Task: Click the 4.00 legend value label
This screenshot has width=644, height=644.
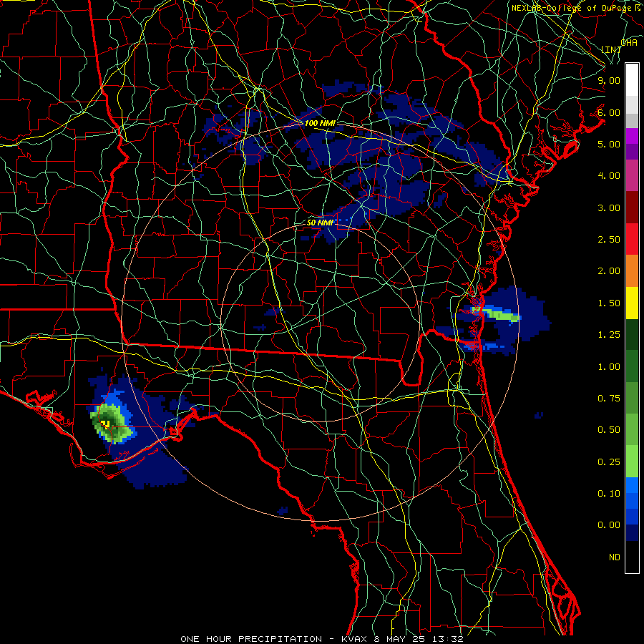Action: point(609,176)
